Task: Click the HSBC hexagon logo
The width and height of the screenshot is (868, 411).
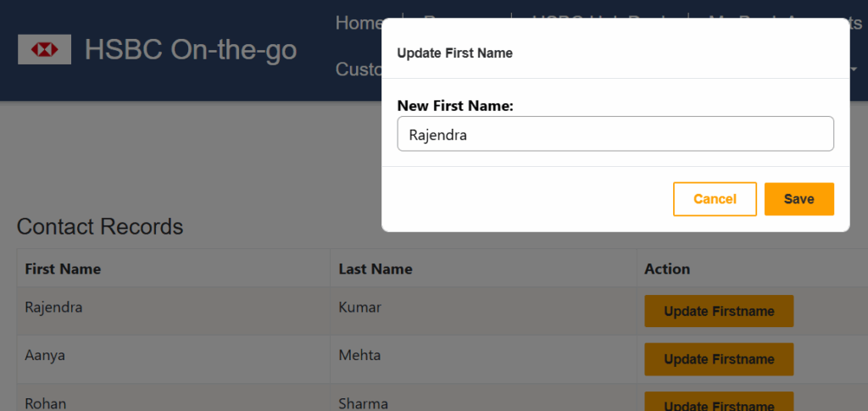Action: [x=45, y=51]
